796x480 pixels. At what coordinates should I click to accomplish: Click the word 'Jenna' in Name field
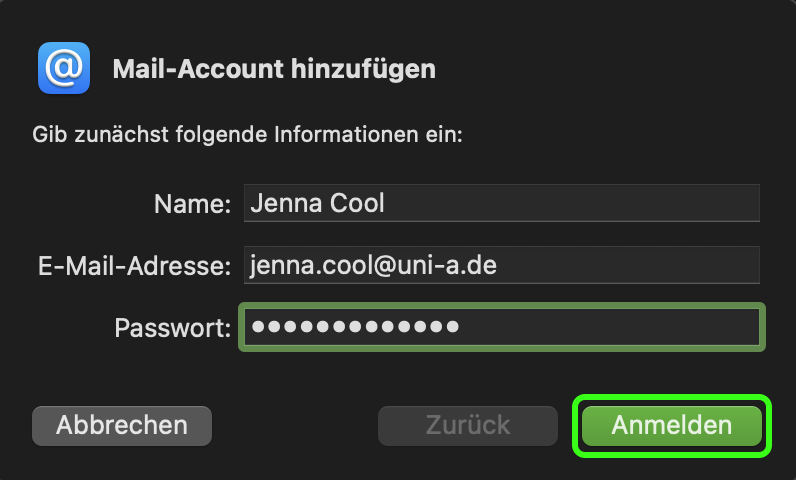click(281, 203)
